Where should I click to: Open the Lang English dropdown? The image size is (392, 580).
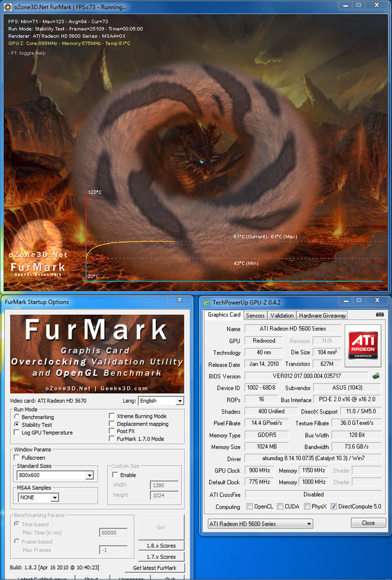tap(161, 401)
